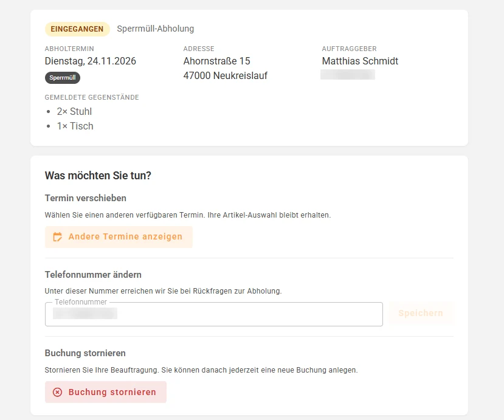Image resolution: width=504 pixels, height=420 pixels.
Task: Click the Termin verschieben heading
Action: coord(86,198)
